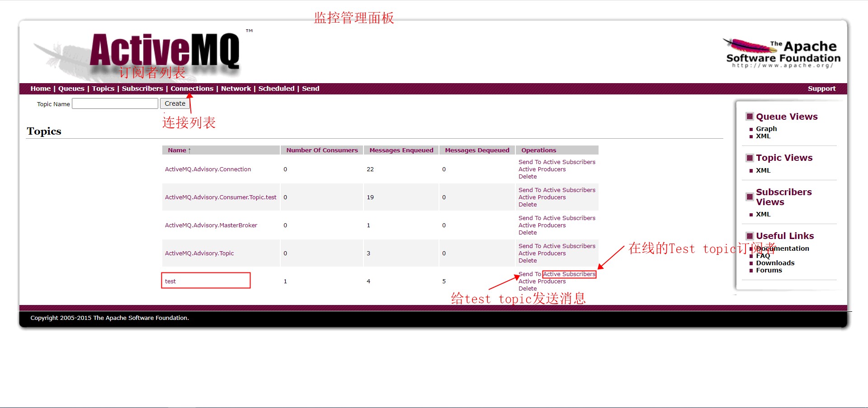View Active Subscribers for Advisory.Connection
868x408 pixels.
coord(569,162)
